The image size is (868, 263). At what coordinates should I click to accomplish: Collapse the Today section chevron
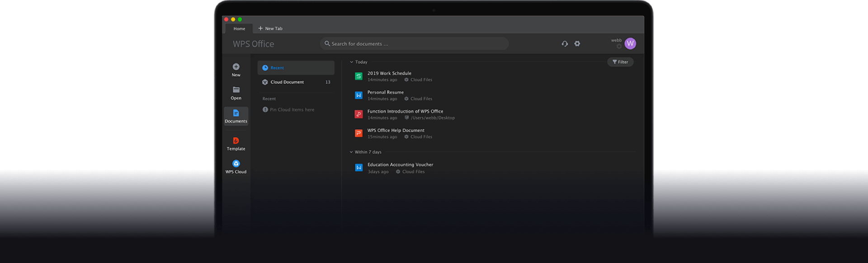click(x=351, y=62)
